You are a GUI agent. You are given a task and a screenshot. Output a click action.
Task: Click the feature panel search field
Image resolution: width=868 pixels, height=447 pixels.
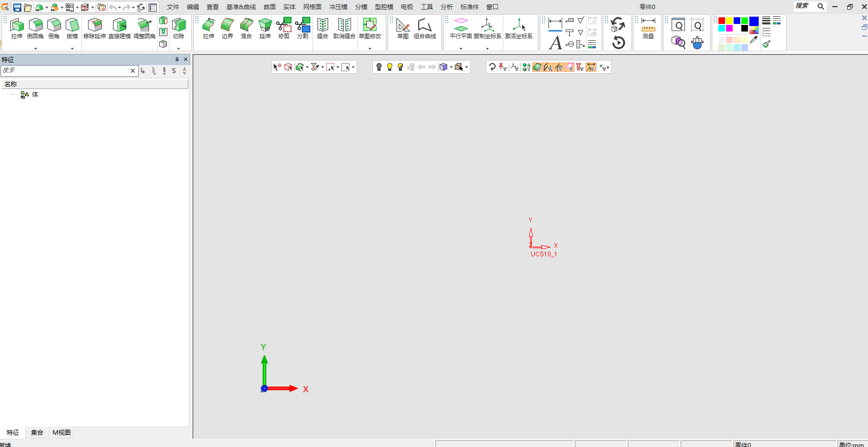click(65, 71)
